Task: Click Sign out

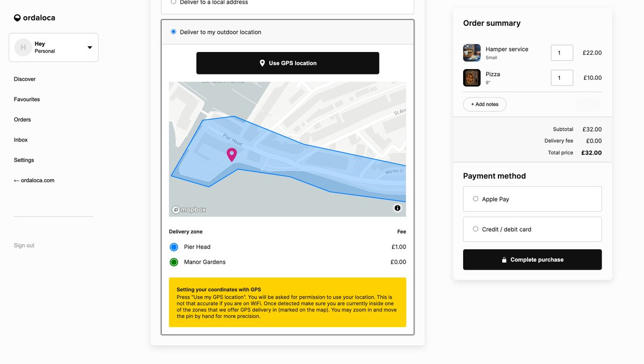Action: [x=24, y=246]
